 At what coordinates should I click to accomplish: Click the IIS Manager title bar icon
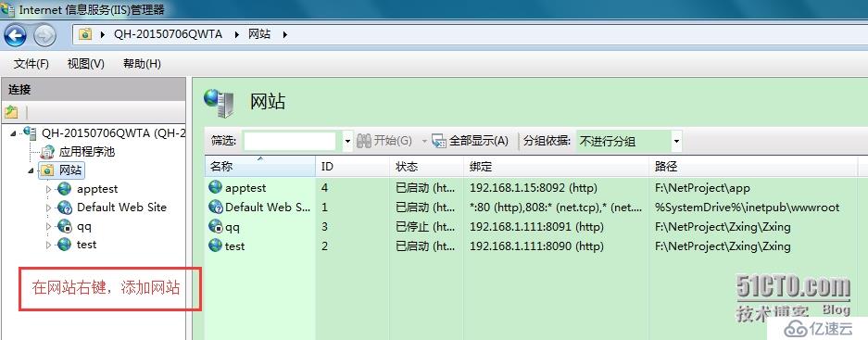point(7,9)
